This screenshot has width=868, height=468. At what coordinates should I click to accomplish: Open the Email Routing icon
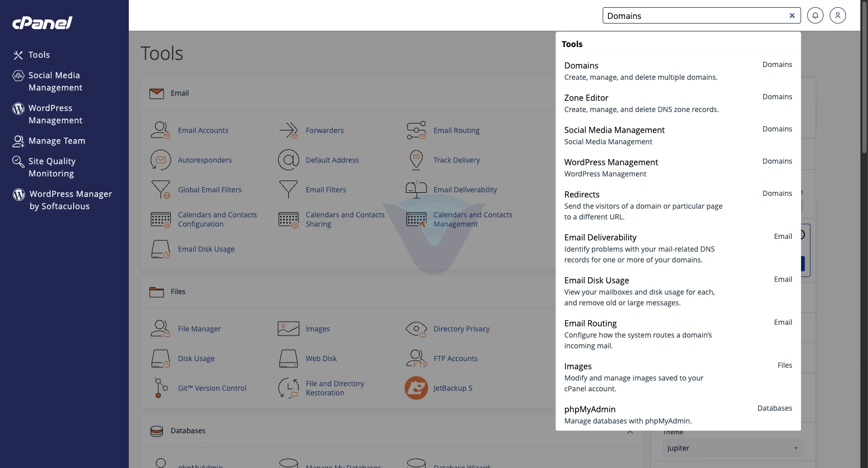416,130
